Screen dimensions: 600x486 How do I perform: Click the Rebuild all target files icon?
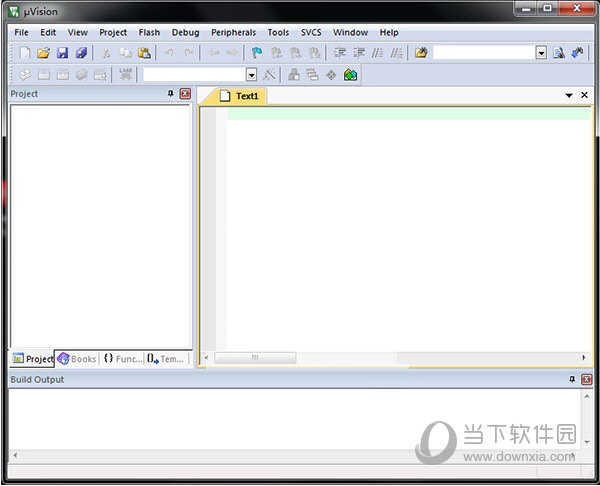[x=62, y=75]
